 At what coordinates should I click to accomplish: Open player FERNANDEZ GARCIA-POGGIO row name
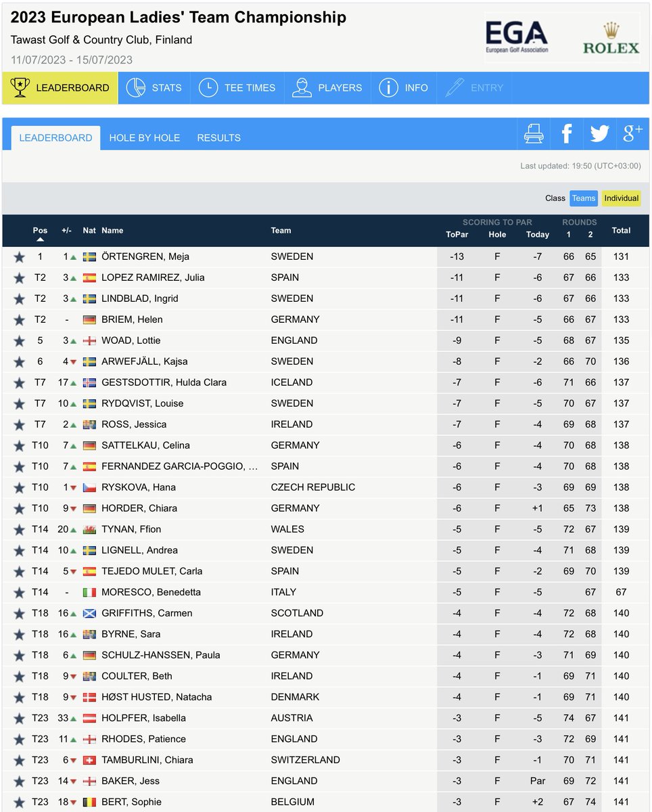coord(179,466)
